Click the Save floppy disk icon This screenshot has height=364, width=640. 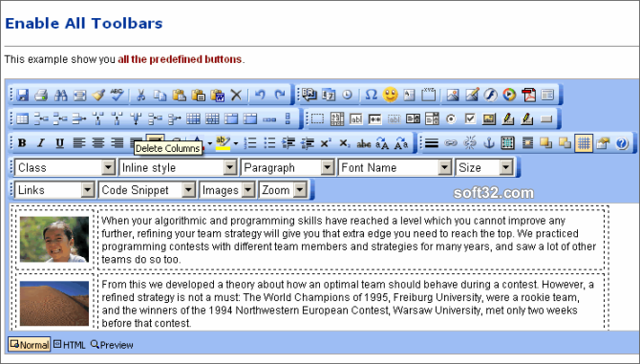click(22, 96)
